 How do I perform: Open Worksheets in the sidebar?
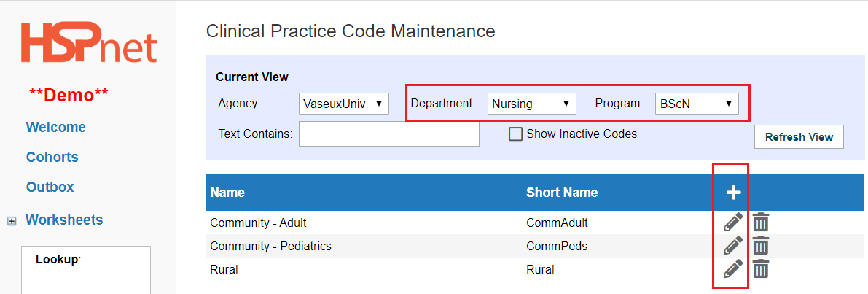point(64,220)
